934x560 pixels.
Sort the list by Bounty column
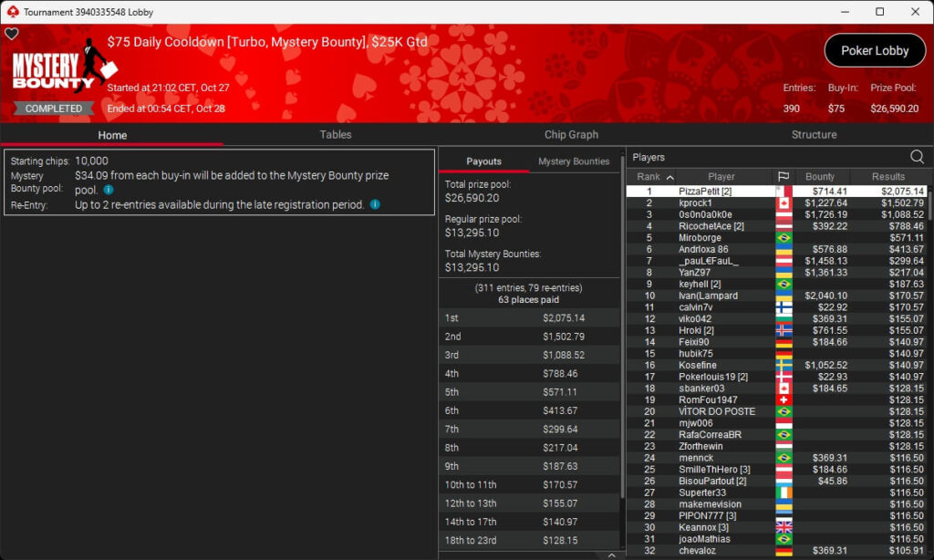[x=820, y=176]
